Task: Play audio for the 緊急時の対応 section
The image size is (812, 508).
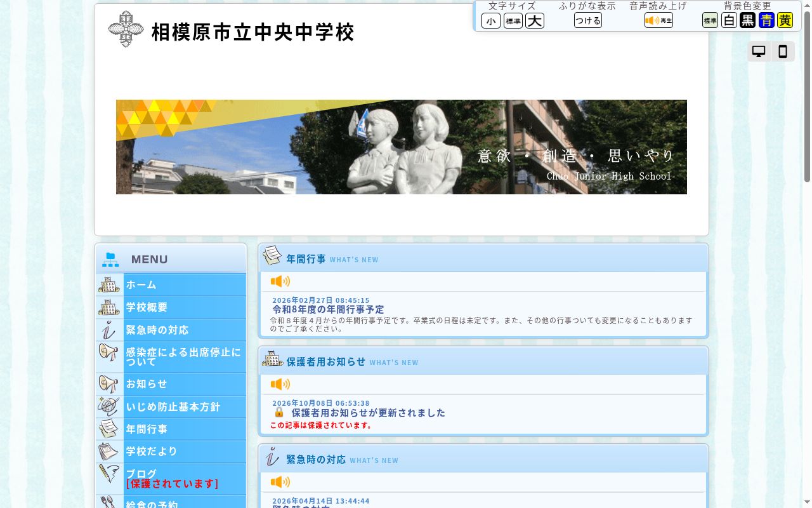Action: pyautogui.click(x=280, y=482)
